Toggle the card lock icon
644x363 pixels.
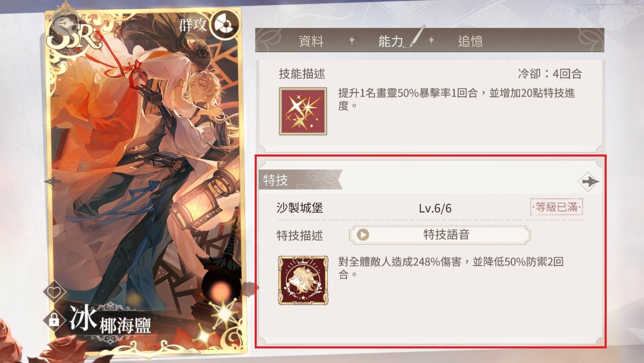[x=54, y=320]
